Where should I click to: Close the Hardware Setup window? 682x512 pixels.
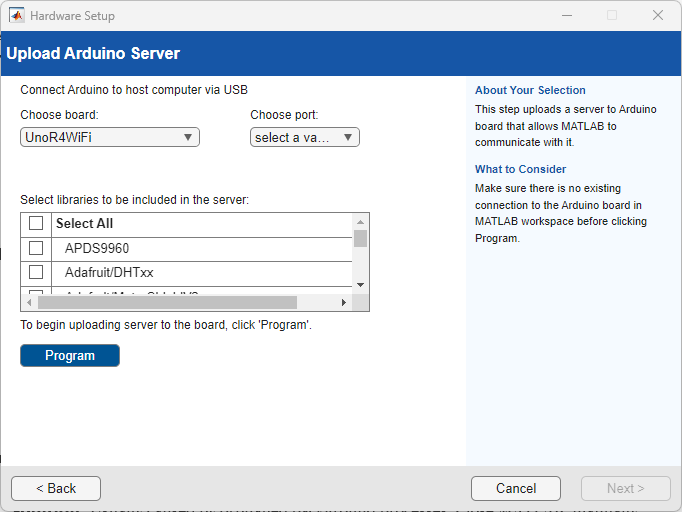pyautogui.click(x=658, y=15)
